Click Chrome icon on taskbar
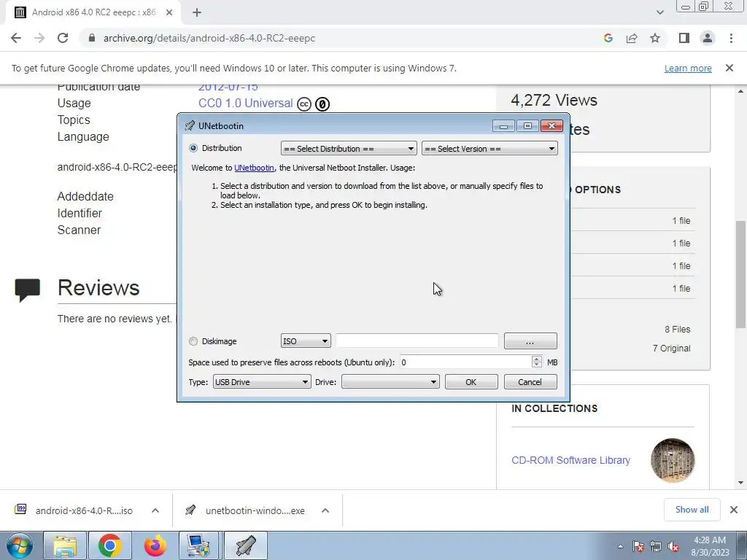 tap(109, 545)
